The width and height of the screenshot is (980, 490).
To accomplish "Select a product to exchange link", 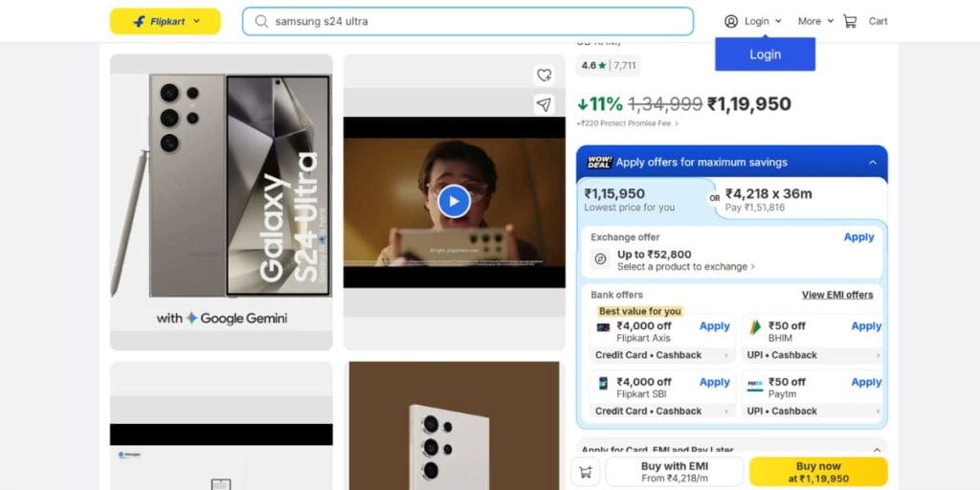I will [x=685, y=267].
